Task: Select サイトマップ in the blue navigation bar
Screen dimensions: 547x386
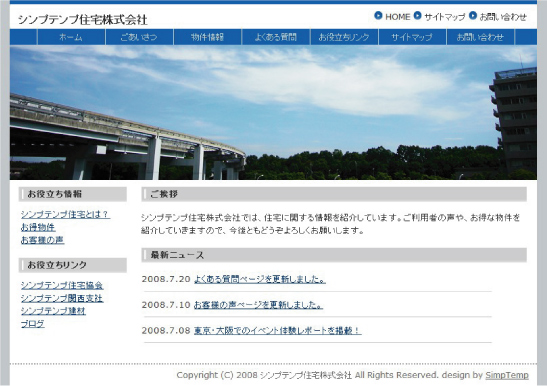Action: 412,37
